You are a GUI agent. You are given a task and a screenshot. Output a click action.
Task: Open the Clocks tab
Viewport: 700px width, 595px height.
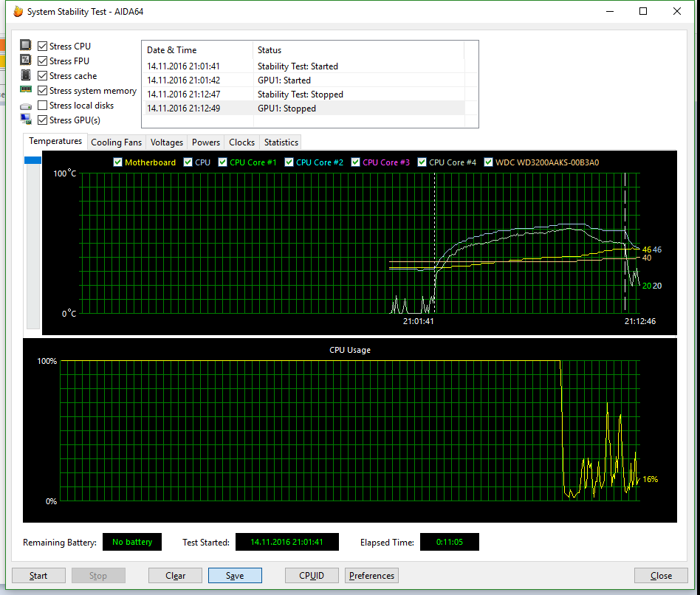[241, 142]
